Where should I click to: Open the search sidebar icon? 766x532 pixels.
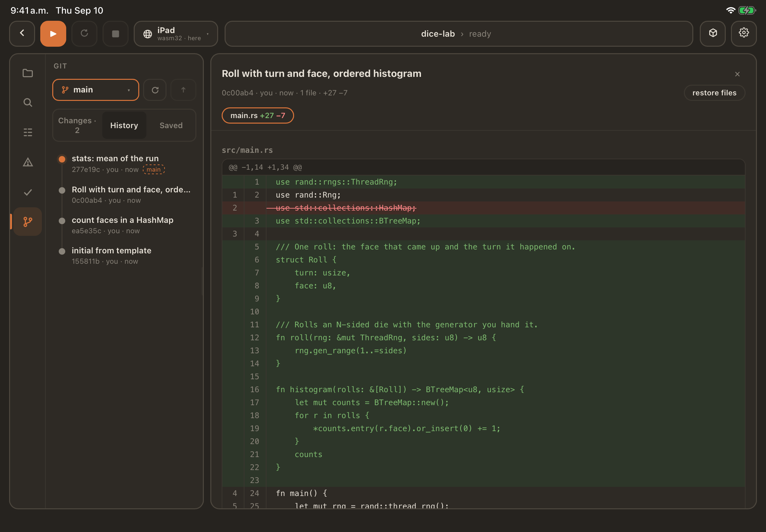click(28, 103)
